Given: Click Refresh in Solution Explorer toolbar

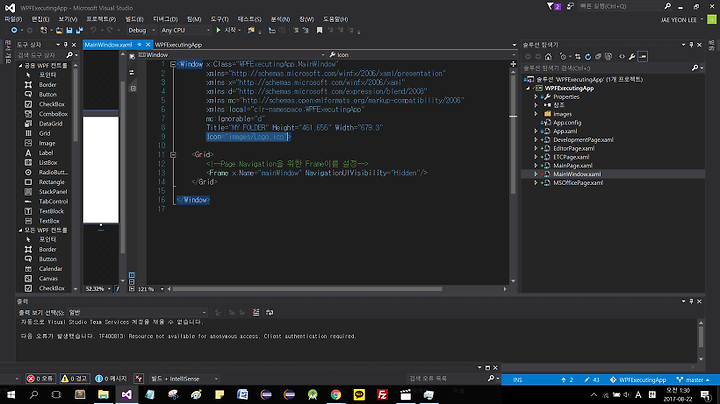Looking at the screenshot, I should [x=588, y=56].
